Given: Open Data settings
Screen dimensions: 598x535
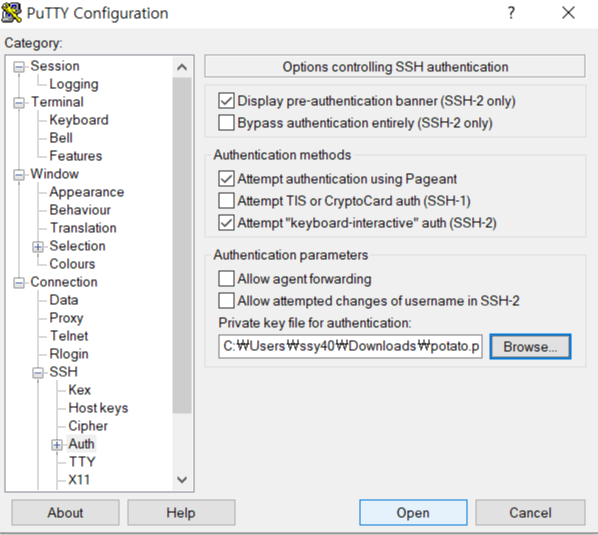Looking at the screenshot, I should click(64, 300).
